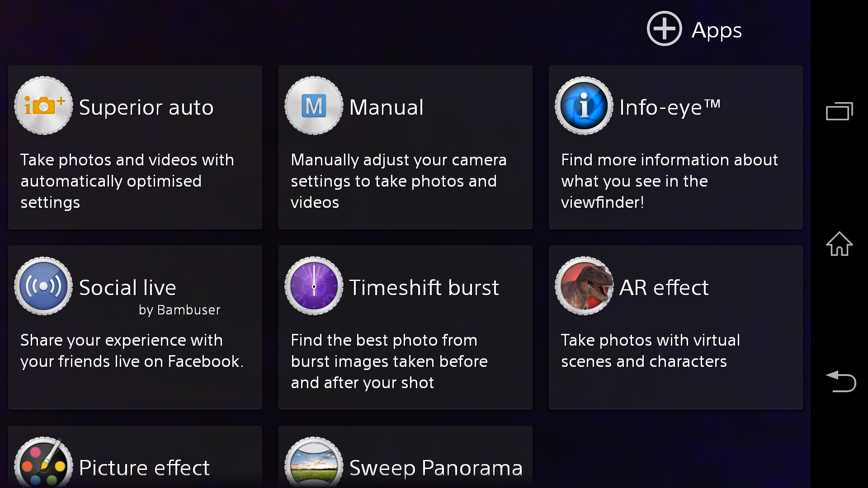Open the recent apps overview button
The height and width of the screenshot is (488, 868).
[x=840, y=111]
